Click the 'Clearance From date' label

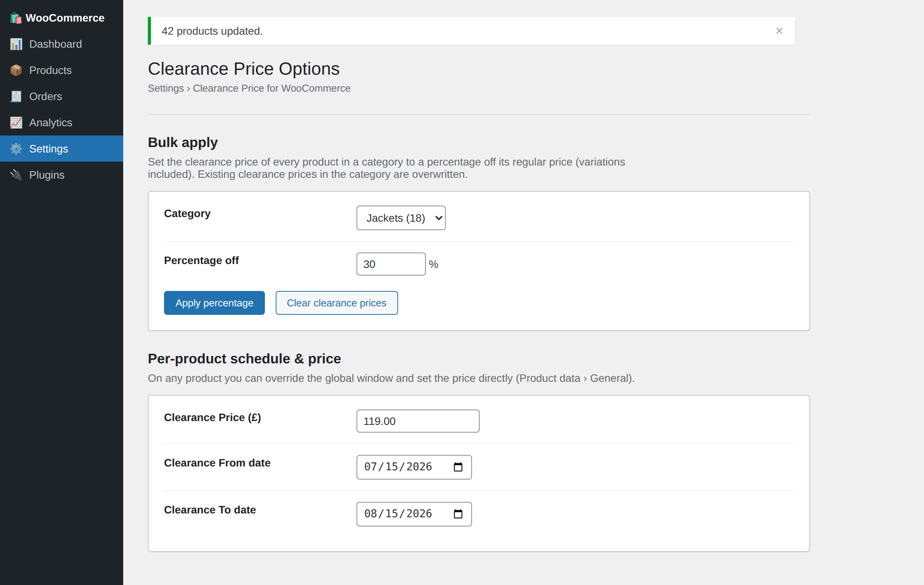coord(217,463)
